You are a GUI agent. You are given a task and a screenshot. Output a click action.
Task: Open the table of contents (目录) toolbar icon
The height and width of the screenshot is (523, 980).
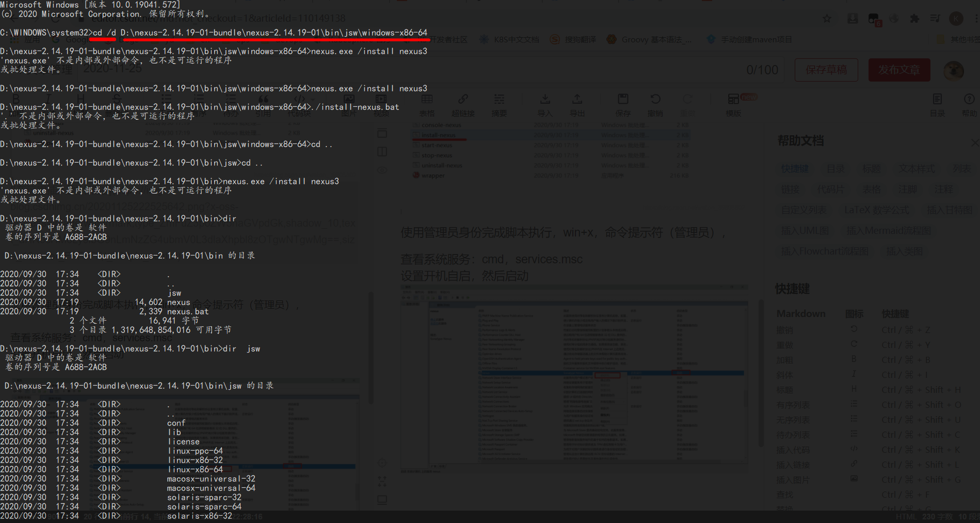(937, 105)
